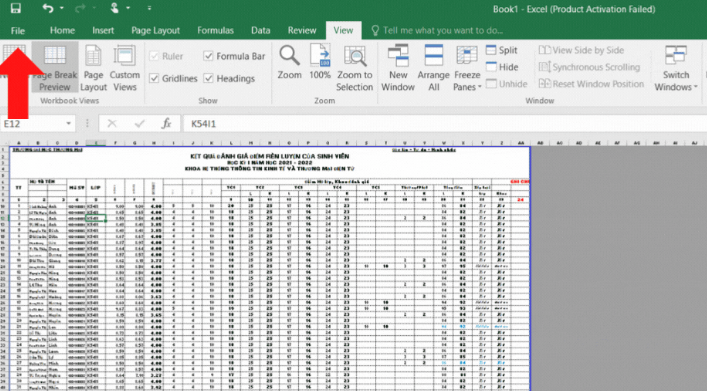
Task: Switch to the Data tab
Action: (x=261, y=31)
